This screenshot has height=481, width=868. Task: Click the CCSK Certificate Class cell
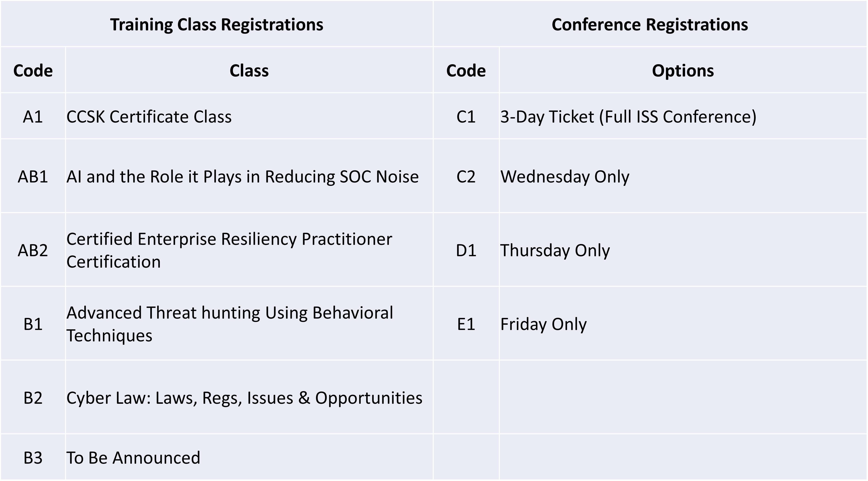[x=249, y=116]
